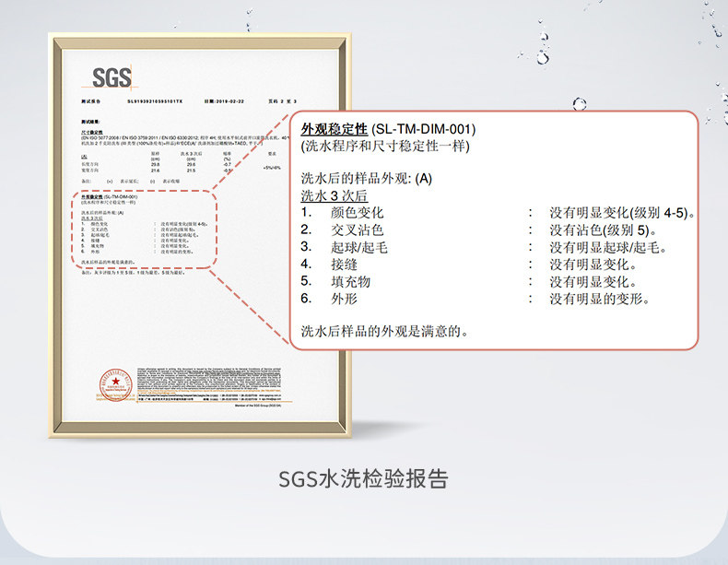Click conclusion '洗水后样品的外观是满意的。' in callout
The image size is (728, 565).
pyautogui.click(x=385, y=331)
